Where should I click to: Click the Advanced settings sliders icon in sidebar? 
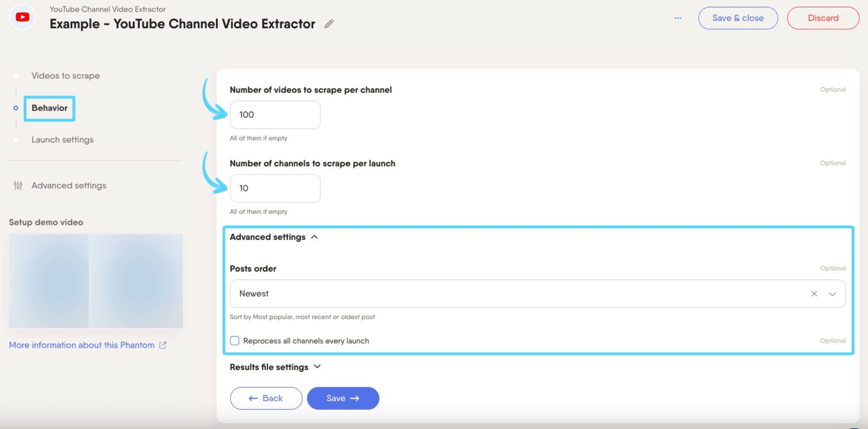click(18, 186)
